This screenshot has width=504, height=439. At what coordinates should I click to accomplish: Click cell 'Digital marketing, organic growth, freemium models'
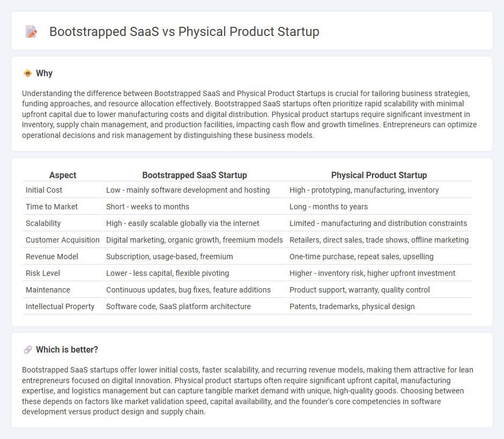point(195,240)
